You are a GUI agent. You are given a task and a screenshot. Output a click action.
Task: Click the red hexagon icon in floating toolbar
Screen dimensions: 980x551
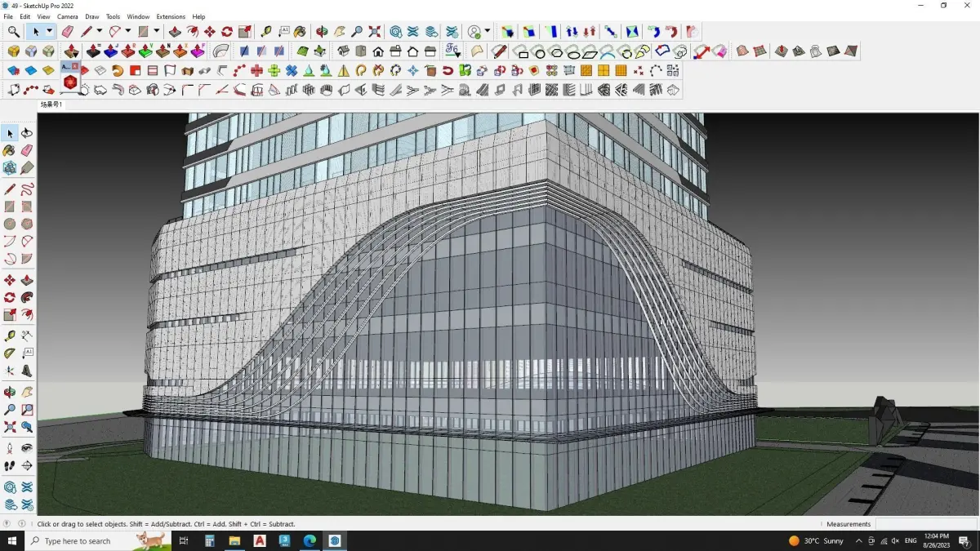(x=70, y=82)
